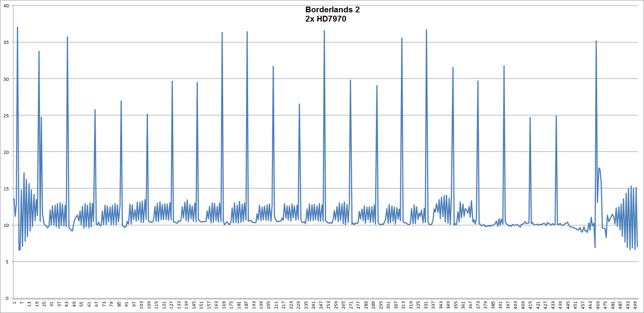Click the x-axis label 355
The image size is (644, 313).
(456, 305)
